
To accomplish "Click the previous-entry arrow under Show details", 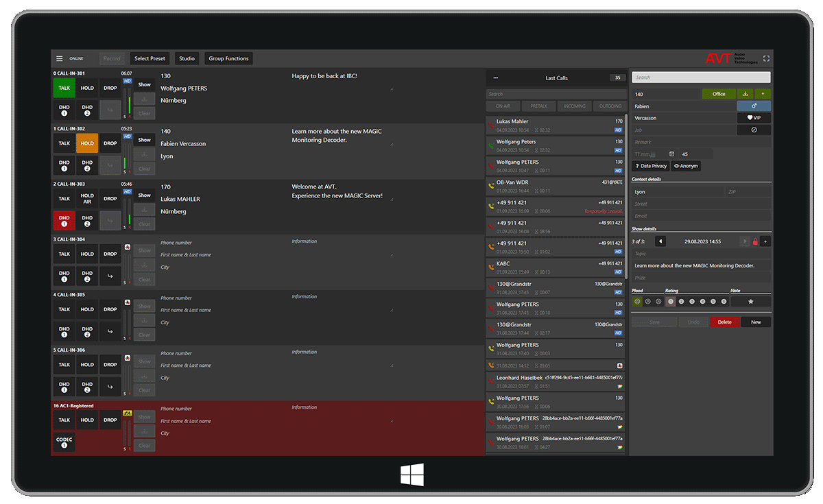I will click(660, 241).
